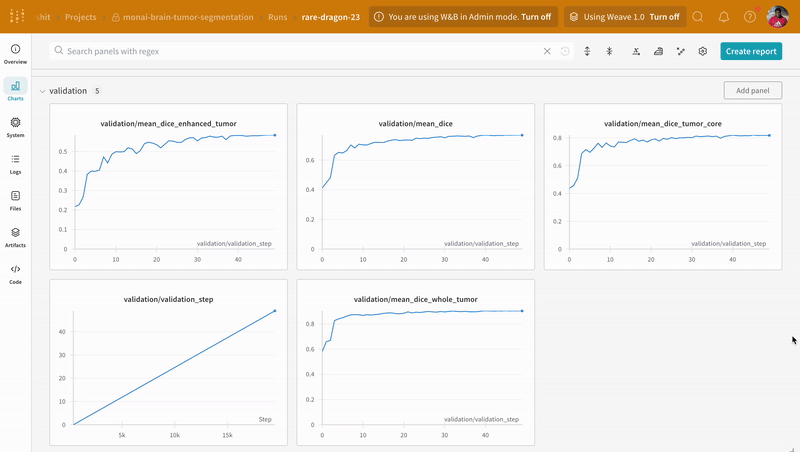The width and height of the screenshot is (800, 452).
Task: Collapse the validation section chevron
Action: click(41, 91)
